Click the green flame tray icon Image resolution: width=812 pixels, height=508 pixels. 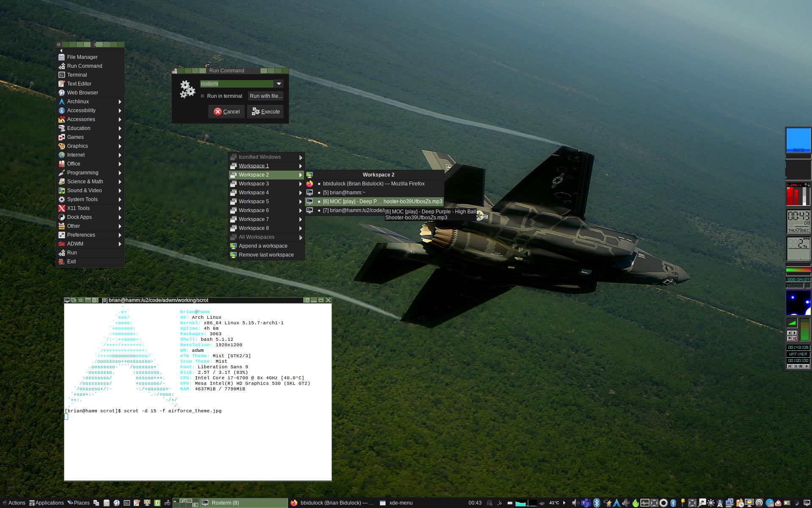636,503
